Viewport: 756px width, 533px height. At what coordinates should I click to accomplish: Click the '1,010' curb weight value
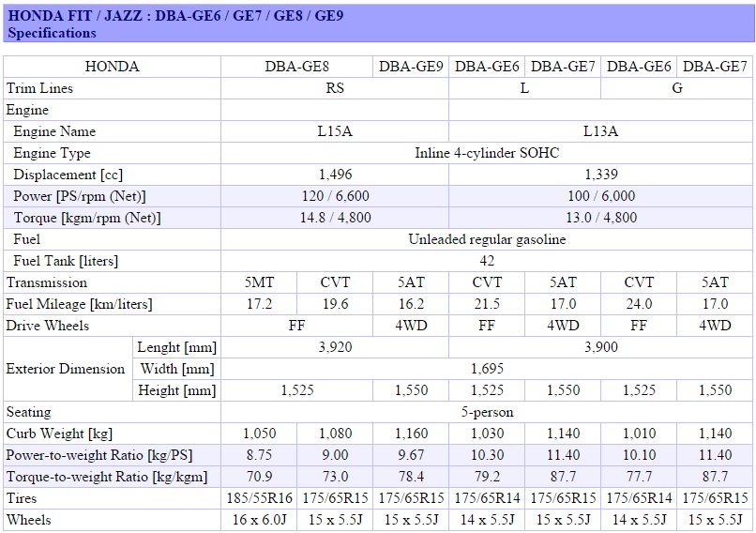tap(640, 434)
